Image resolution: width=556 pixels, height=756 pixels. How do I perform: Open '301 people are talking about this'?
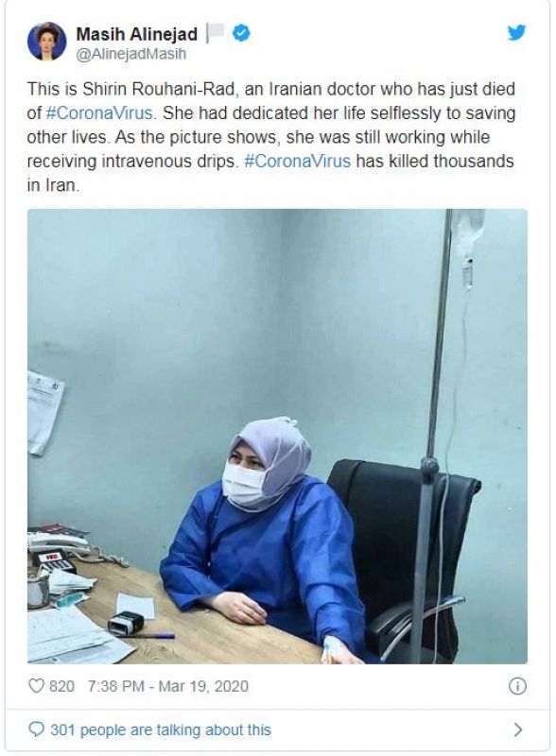161,730
